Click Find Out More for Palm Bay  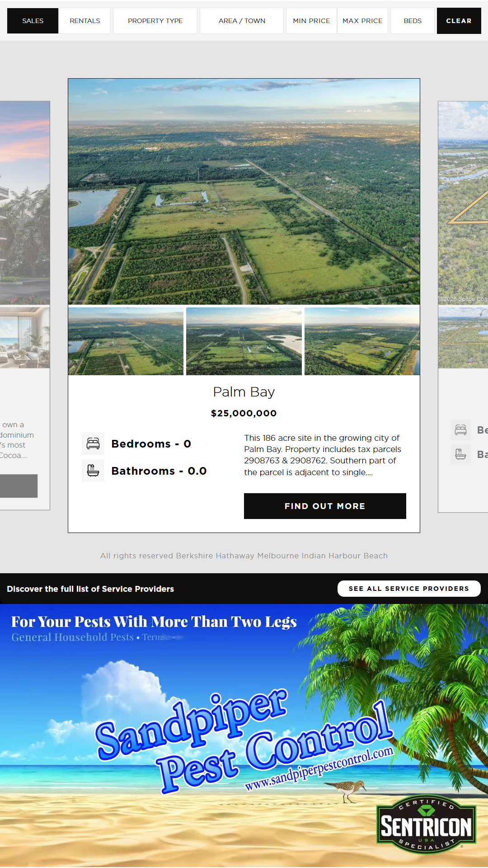(325, 506)
